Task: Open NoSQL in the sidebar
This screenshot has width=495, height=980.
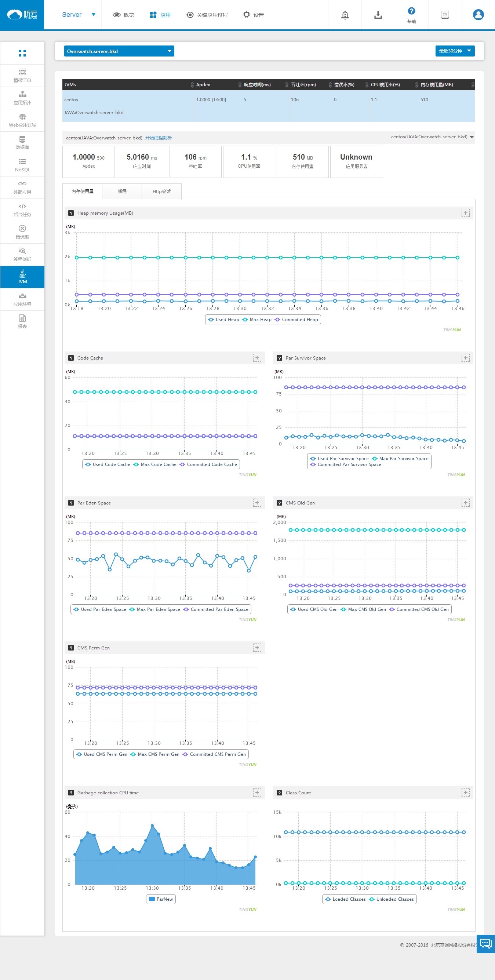Action: pyautogui.click(x=22, y=165)
